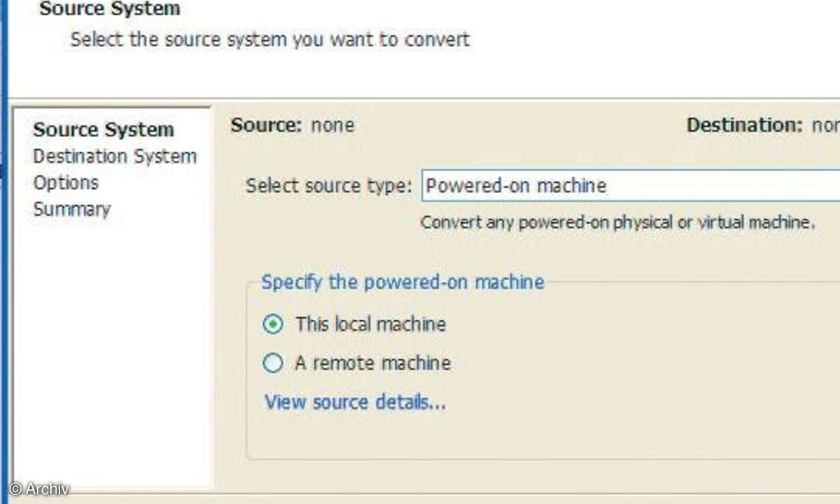Image resolution: width=840 pixels, height=504 pixels.
Task: Jump to the Summary wizard step
Action: pyautogui.click(x=72, y=209)
